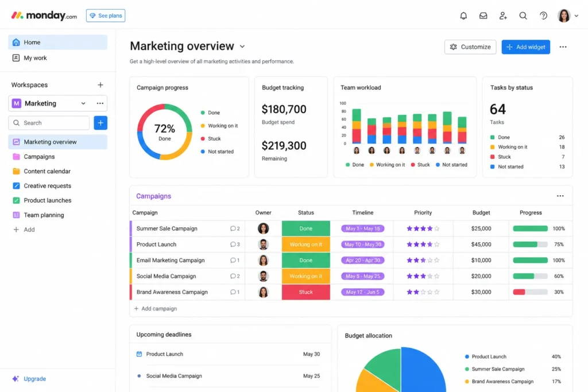The height and width of the screenshot is (392, 588).
Task: Click Add campaign row
Action: [156, 309]
